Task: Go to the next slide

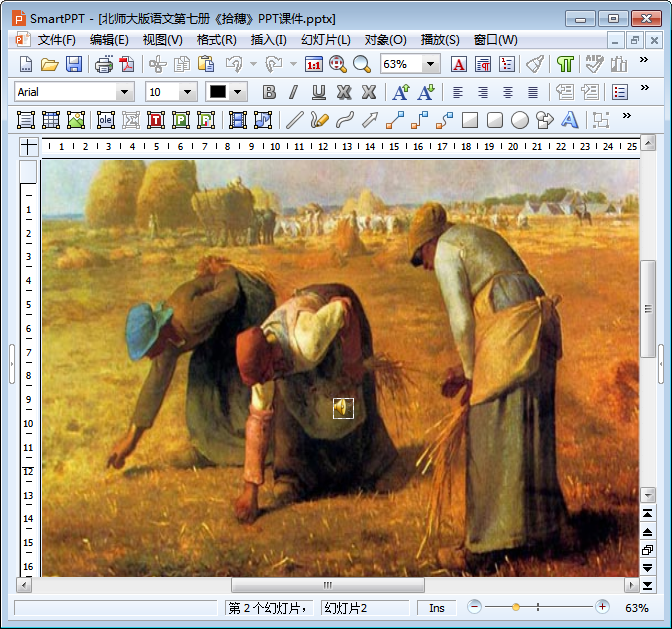Action: [648, 568]
